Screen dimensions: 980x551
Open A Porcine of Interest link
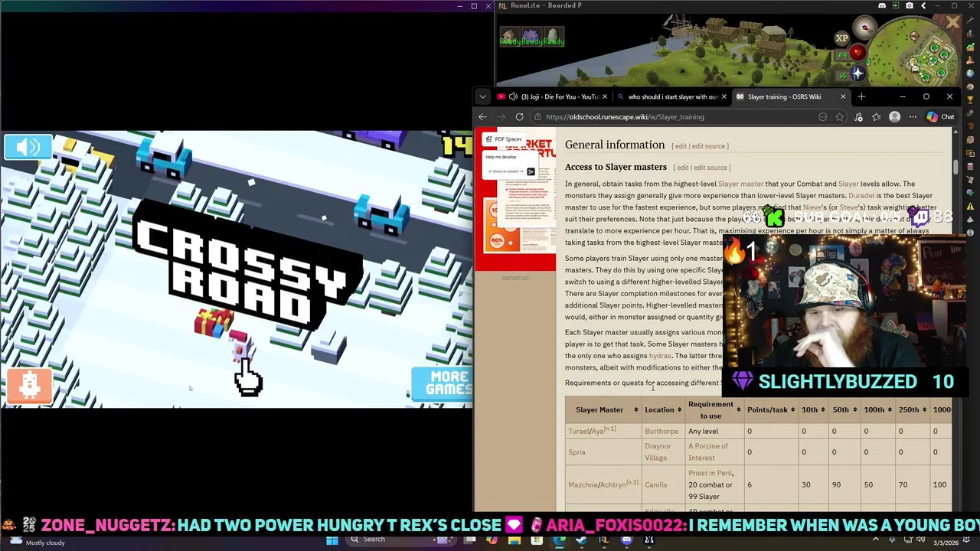pos(708,452)
